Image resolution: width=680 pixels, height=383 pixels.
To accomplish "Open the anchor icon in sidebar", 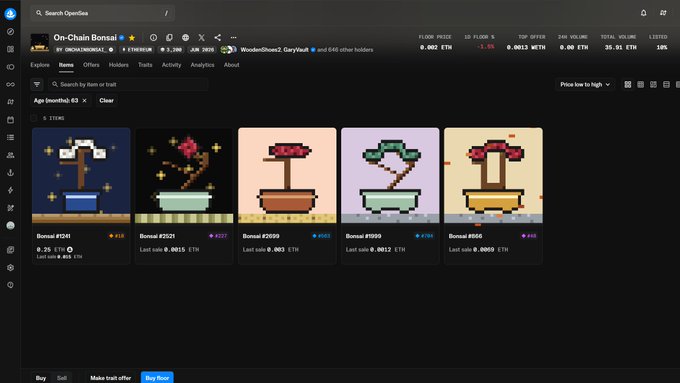I will [10, 173].
